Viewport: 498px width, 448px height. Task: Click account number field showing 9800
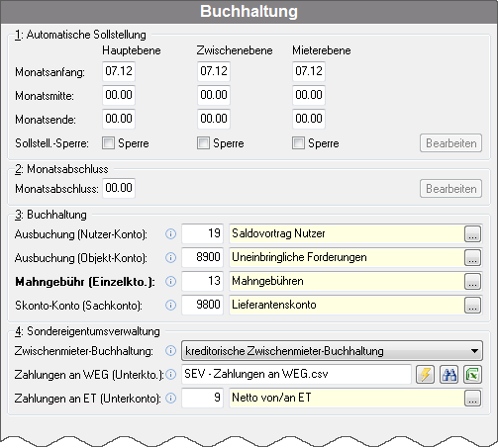(203, 306)
